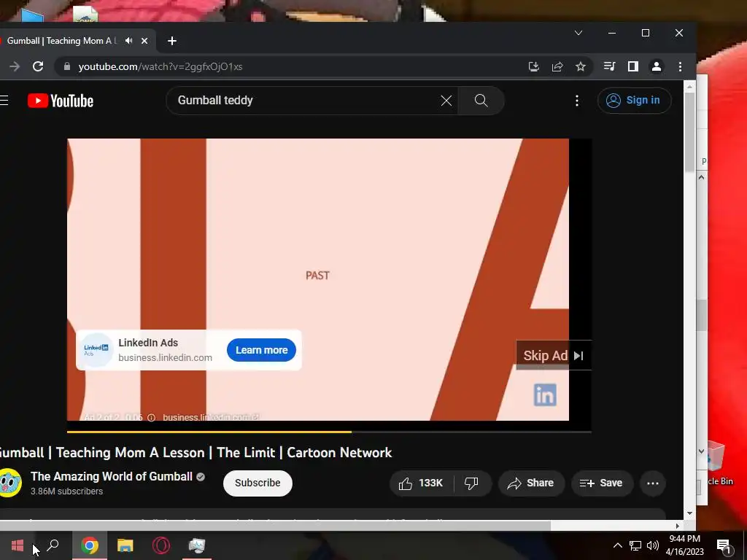Open the network status tray icon
This screenshot has width=747, height=560.
[x=635, y=545]
